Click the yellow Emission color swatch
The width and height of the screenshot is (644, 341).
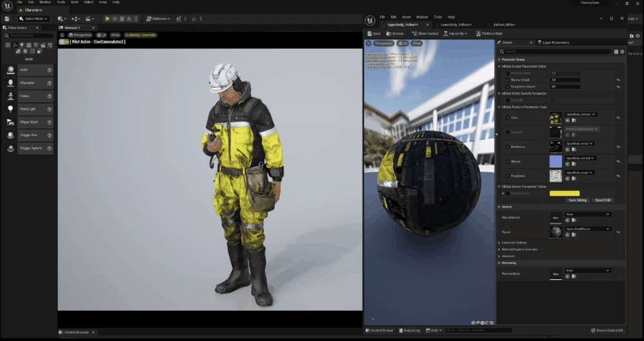pos(565,193)
